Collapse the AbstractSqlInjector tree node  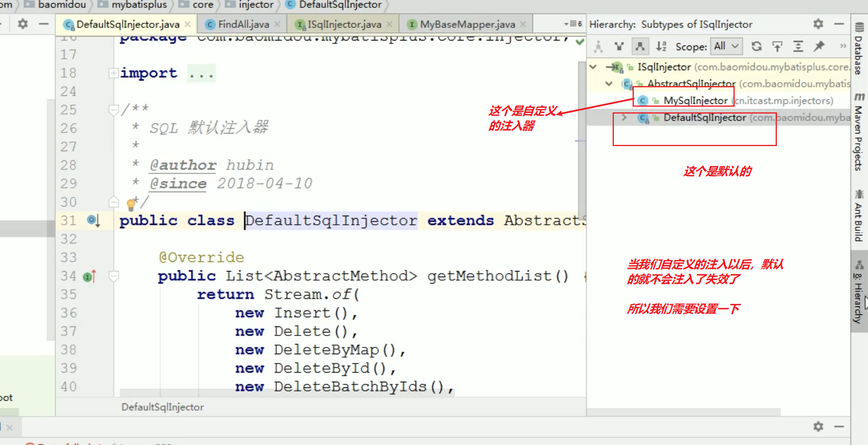point(609,84)
